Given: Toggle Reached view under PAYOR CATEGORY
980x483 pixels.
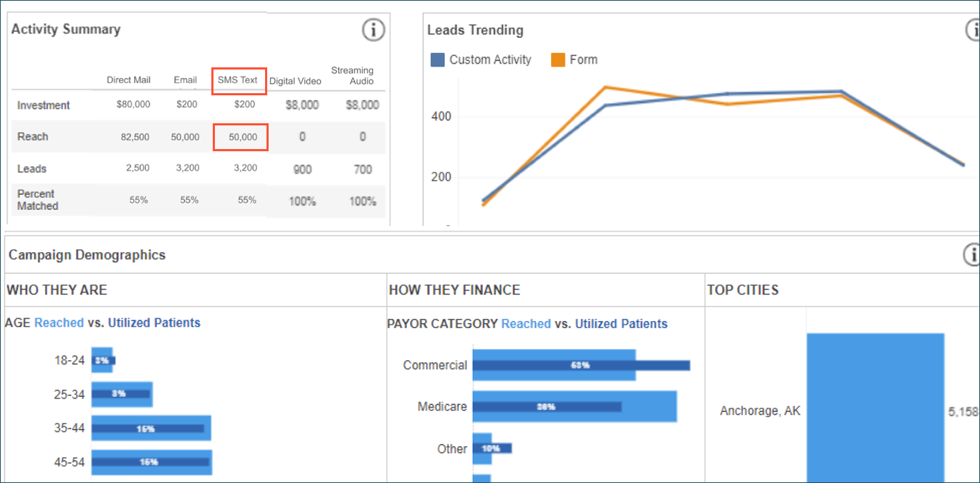Looking at the screenshot, I should [527, 324].
